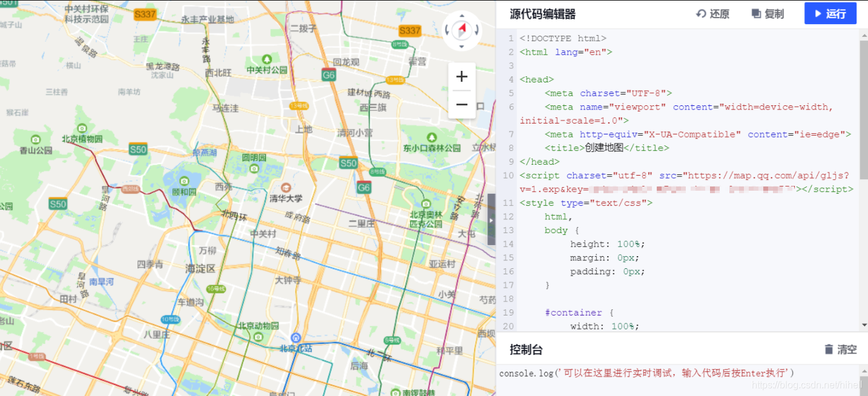Click the 控制台 console title
Screen dimensions: 868x396
pos(526,349)
